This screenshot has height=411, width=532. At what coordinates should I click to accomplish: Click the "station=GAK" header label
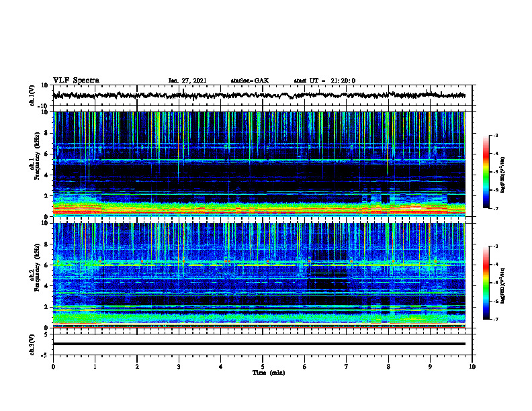[250, 81]
